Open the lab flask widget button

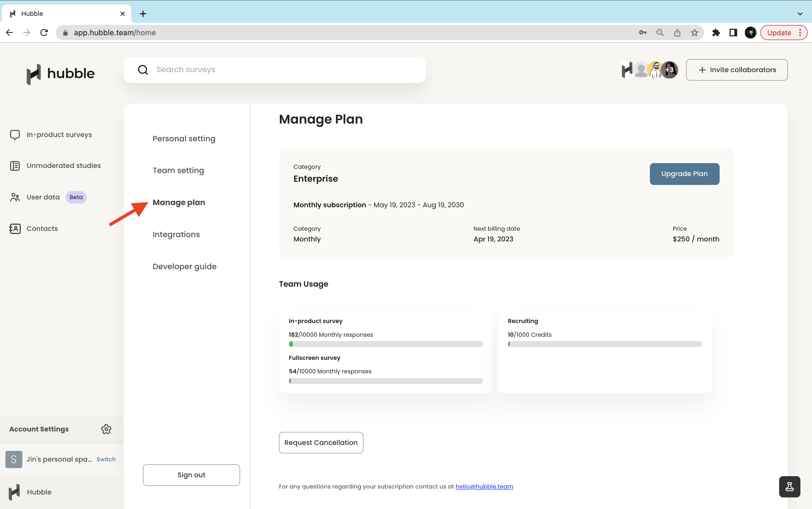(789, 486)
